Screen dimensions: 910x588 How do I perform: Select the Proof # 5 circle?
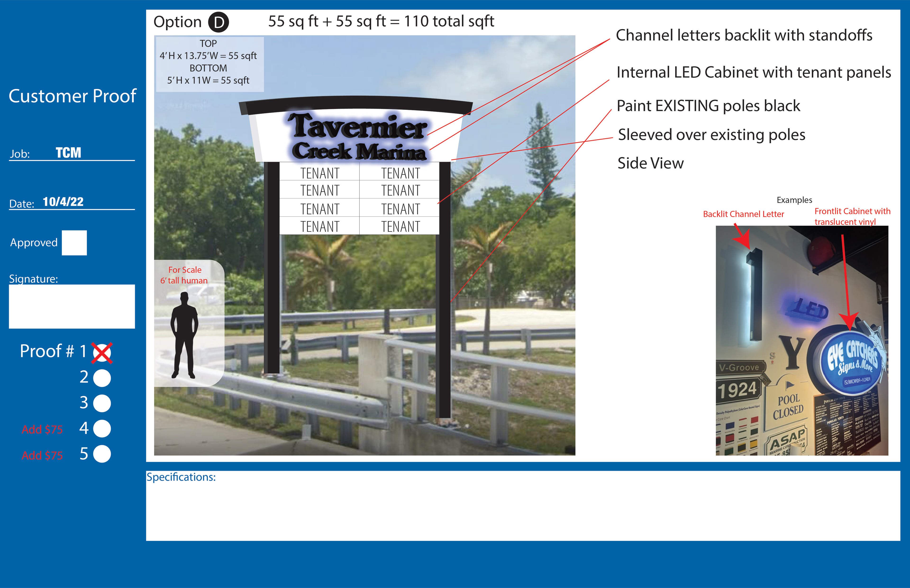(x=102, y=454)
